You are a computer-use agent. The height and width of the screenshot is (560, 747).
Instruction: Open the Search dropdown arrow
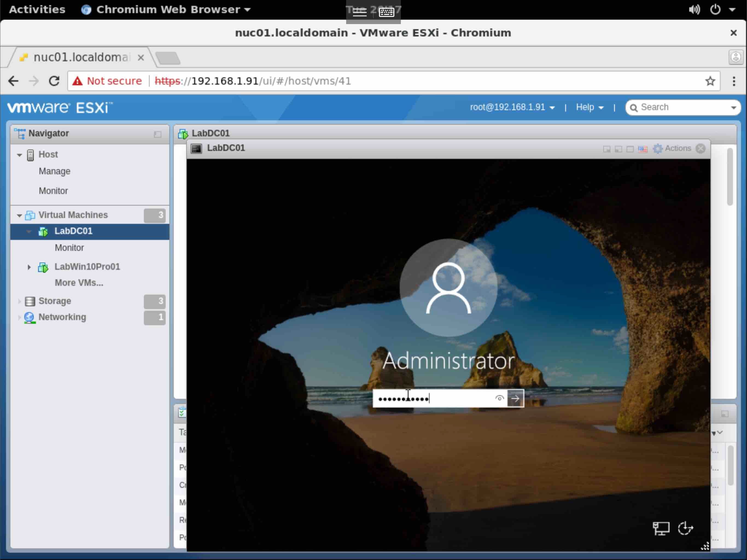coord(733,108)
